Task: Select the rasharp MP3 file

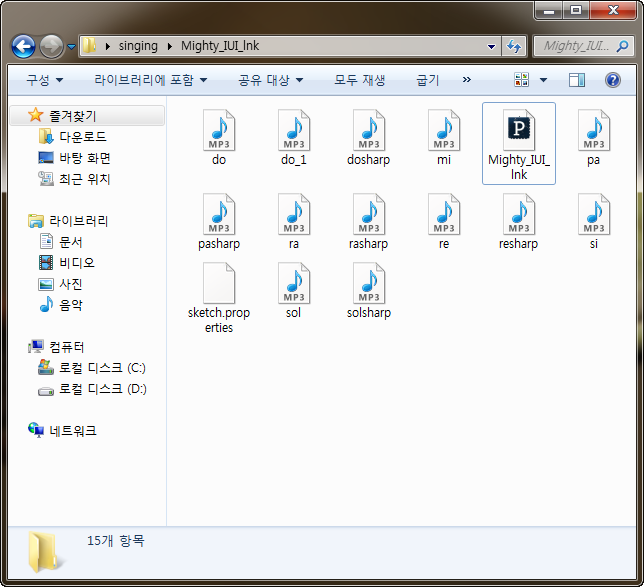Action: (368, 222)
